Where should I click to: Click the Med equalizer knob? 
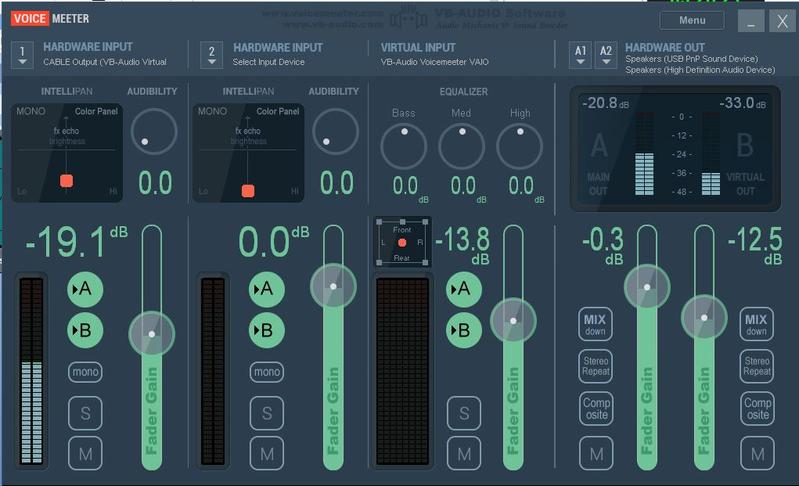[x=462, y=147]
